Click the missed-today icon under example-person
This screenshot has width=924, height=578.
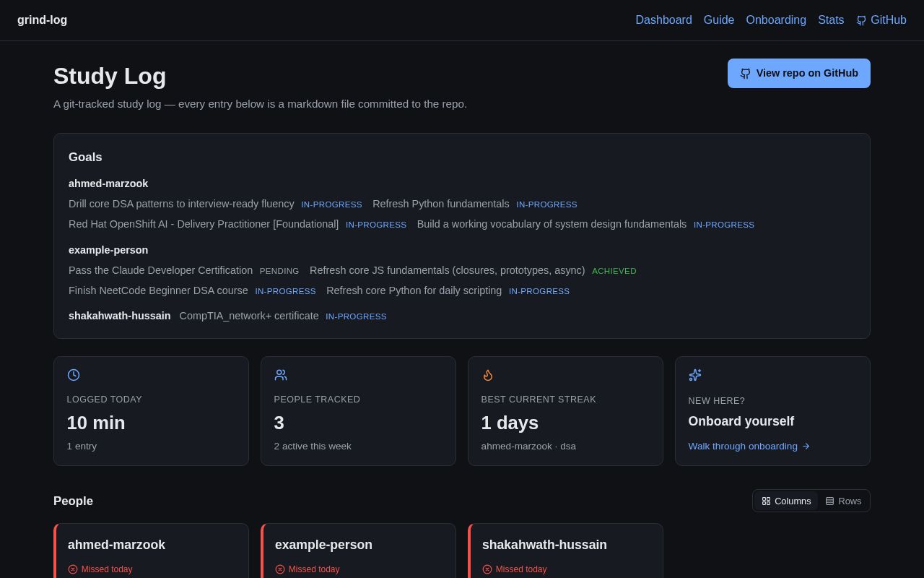tap(280, 569)
